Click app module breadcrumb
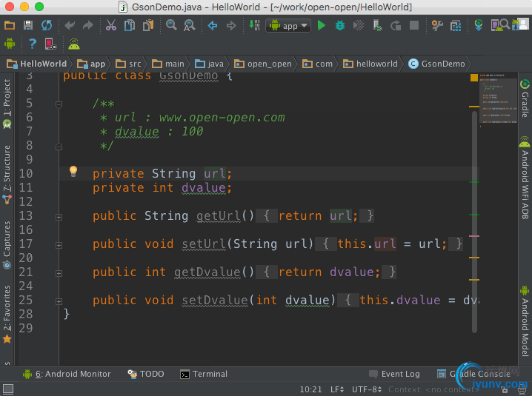This screenshot has height=396, width=532. tap(91, 64)
